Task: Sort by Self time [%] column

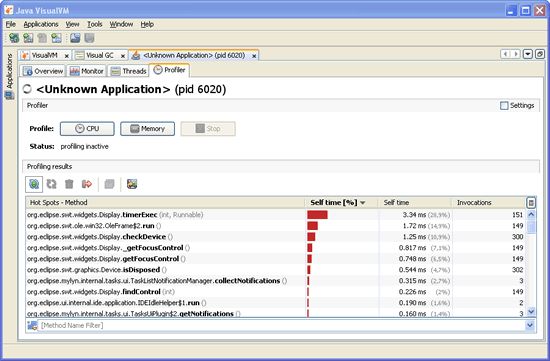Action: 341,202
